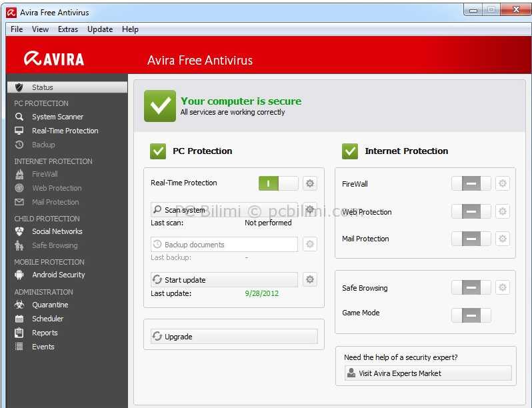Open the Help menu

[x=130, y=29]
